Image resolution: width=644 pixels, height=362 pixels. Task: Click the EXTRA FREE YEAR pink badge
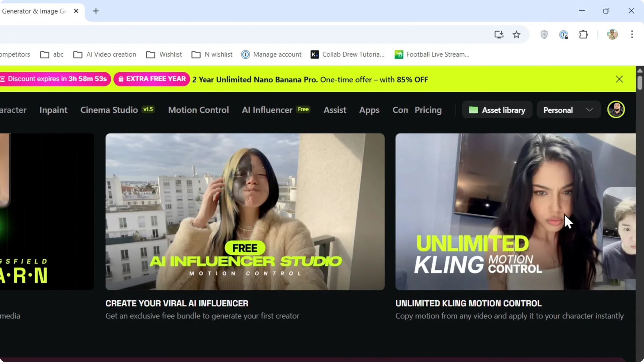pyautogui.click(x=152, y=79)
